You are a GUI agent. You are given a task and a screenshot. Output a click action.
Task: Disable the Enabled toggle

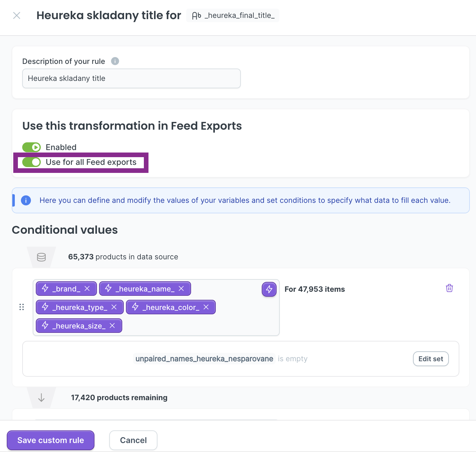point(31,147)
